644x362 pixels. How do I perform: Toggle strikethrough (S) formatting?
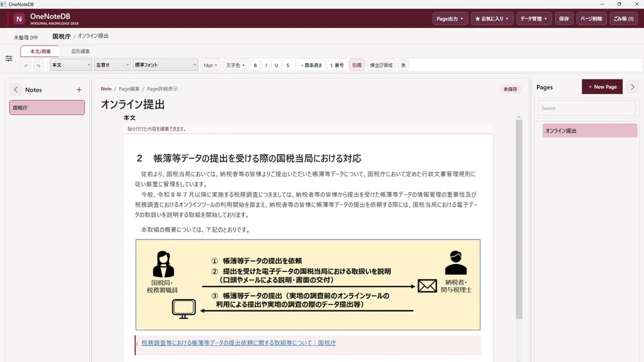click(x=288, y=65)
